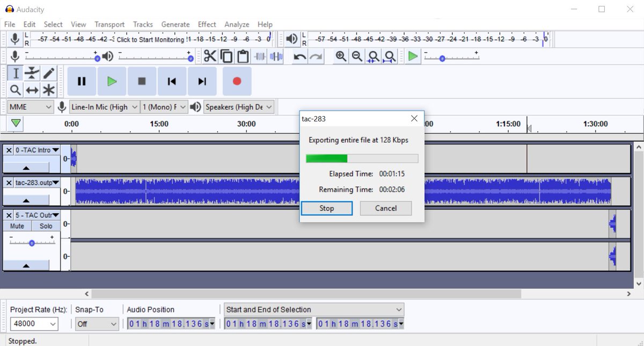The width and height of the screenshot is (644, 346).
Task: Click the Fit Project zoom icon
Action: [x=390, y=56]
